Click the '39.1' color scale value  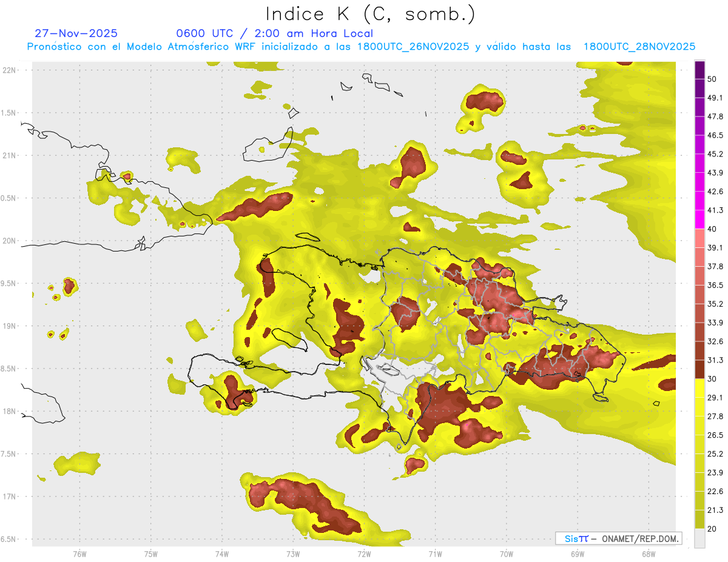(715, 247)
